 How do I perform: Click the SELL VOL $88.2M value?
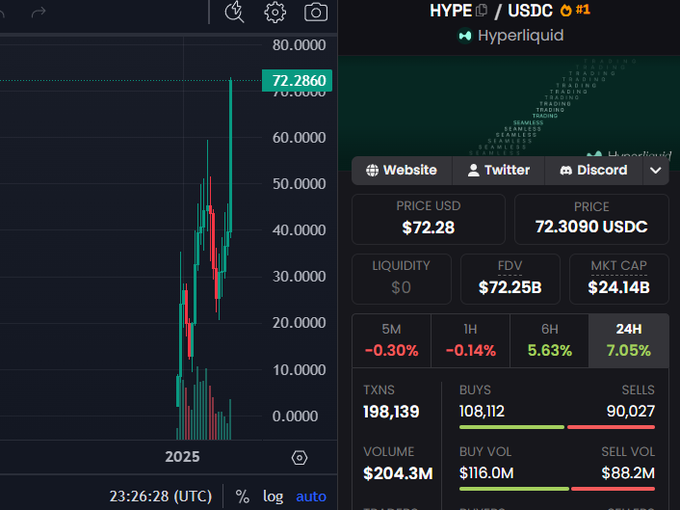(x=628, y=473)
